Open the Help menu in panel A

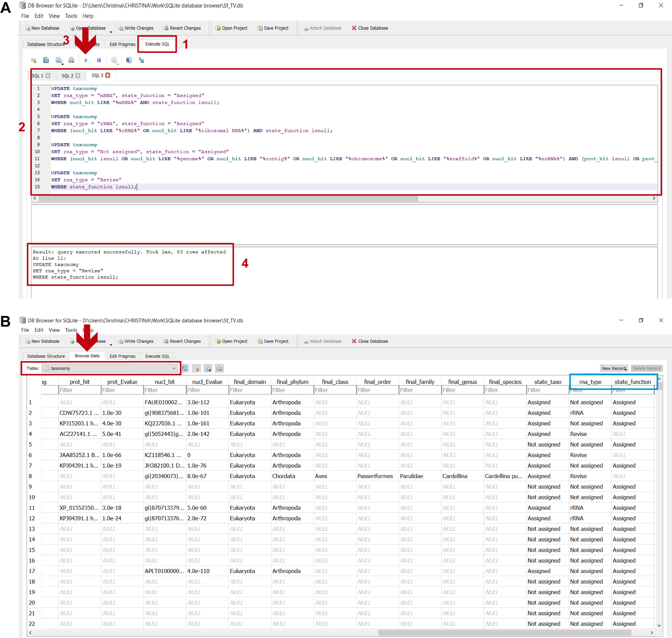pyautogui.click(x=88, y=16)
